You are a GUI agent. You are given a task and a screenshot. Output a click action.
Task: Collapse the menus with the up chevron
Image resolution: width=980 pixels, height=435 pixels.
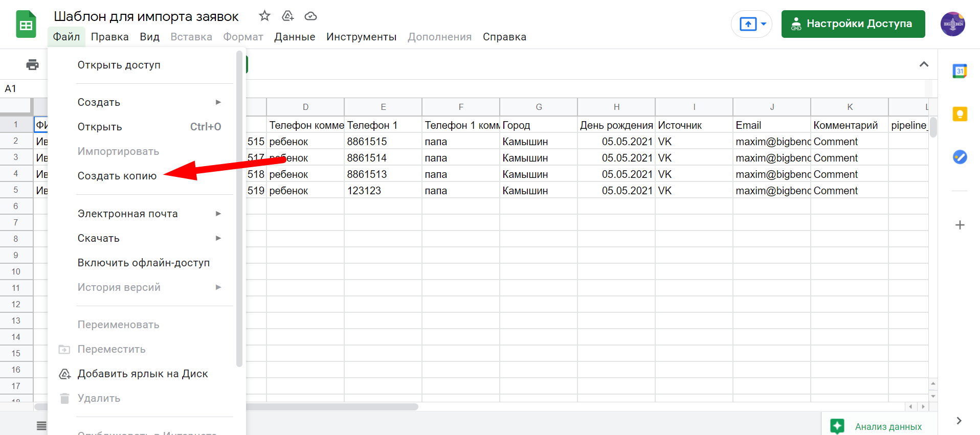(924, 64)
